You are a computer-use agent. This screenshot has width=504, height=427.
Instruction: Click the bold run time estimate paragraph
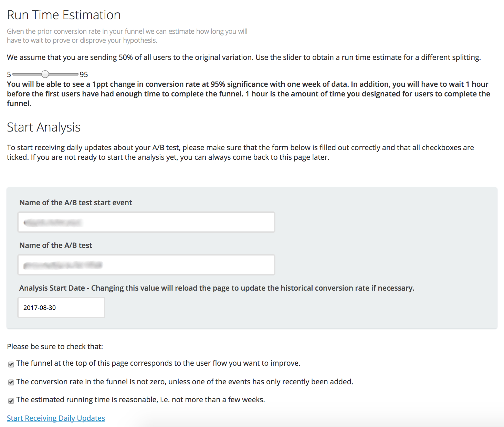(x=248, y=94)
